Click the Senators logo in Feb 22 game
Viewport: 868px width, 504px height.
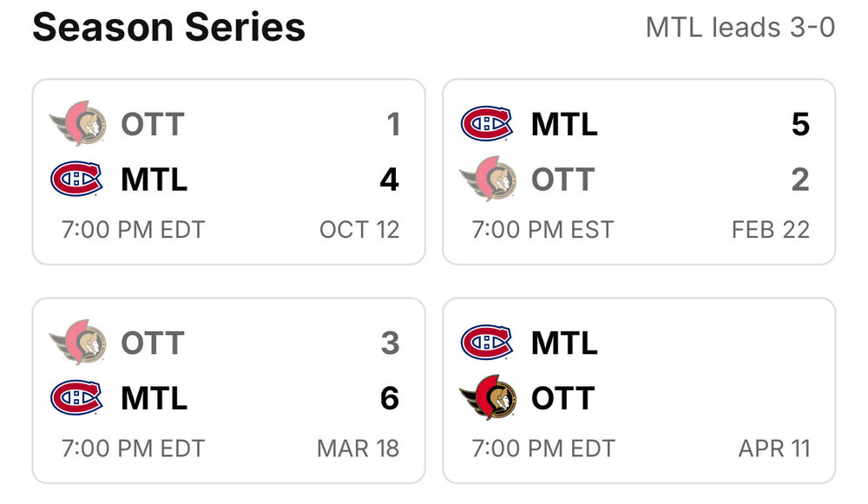(488, 179)
